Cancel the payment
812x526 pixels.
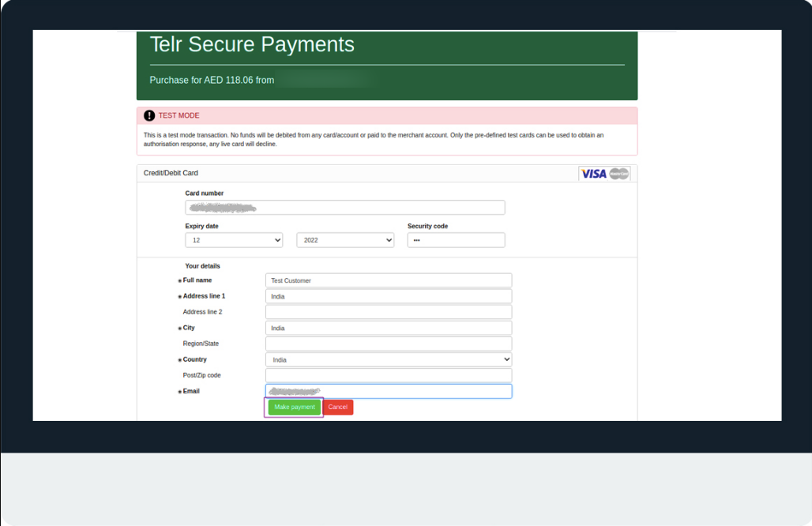point(337,407)
